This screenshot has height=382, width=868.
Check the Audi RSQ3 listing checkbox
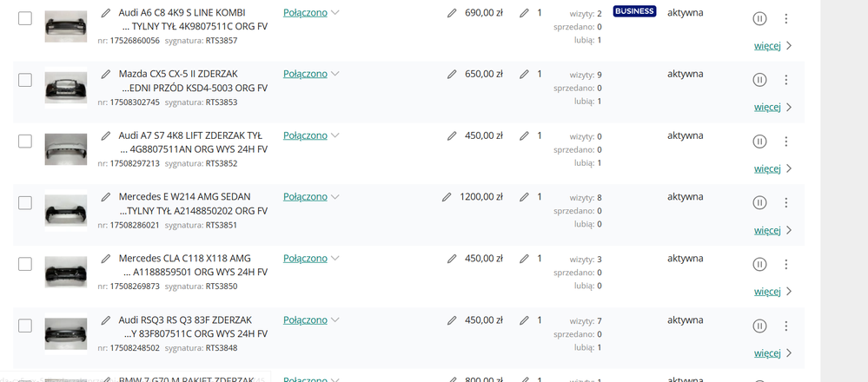25,326
